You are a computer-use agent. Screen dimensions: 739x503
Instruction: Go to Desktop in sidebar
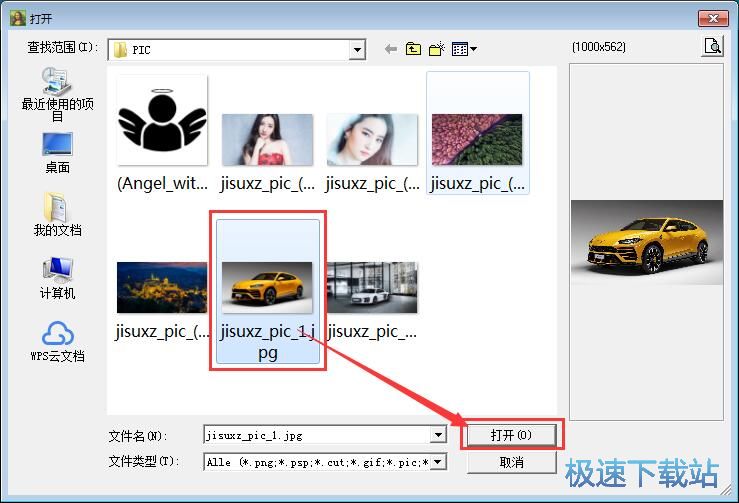coord(57,152)
